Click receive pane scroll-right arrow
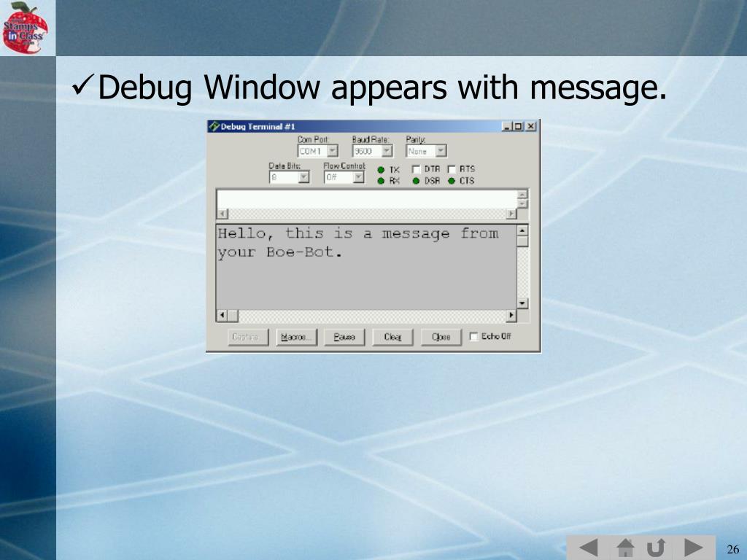This screenshot has height=560, width=747. click(x=511, y=315)
